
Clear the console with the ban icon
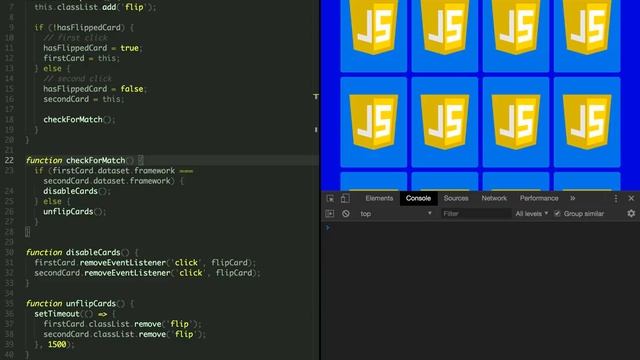click(x=346, y=213)
